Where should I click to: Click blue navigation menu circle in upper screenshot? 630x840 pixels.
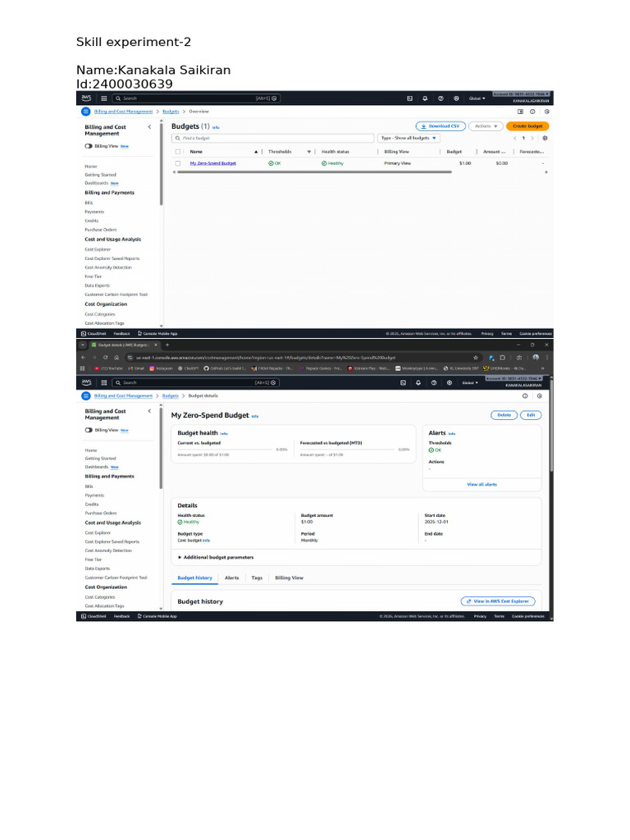coord(85,112)
